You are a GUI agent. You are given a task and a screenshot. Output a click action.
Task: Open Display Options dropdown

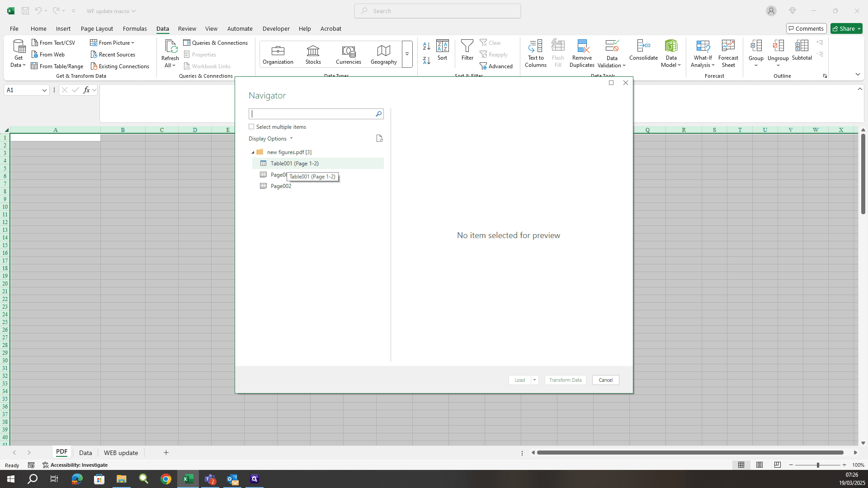270,139
